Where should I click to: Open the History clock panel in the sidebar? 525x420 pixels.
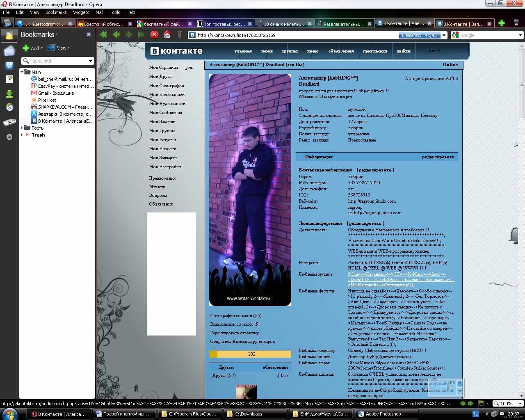[9, 107]
